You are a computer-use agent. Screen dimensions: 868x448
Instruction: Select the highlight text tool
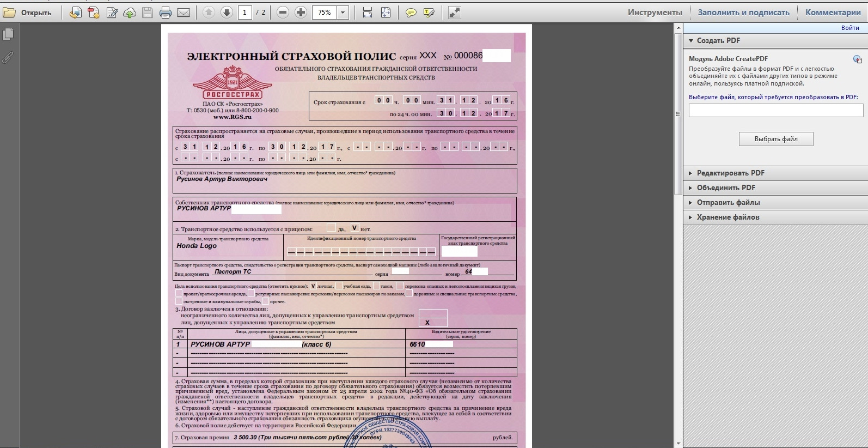pos(429,13)
